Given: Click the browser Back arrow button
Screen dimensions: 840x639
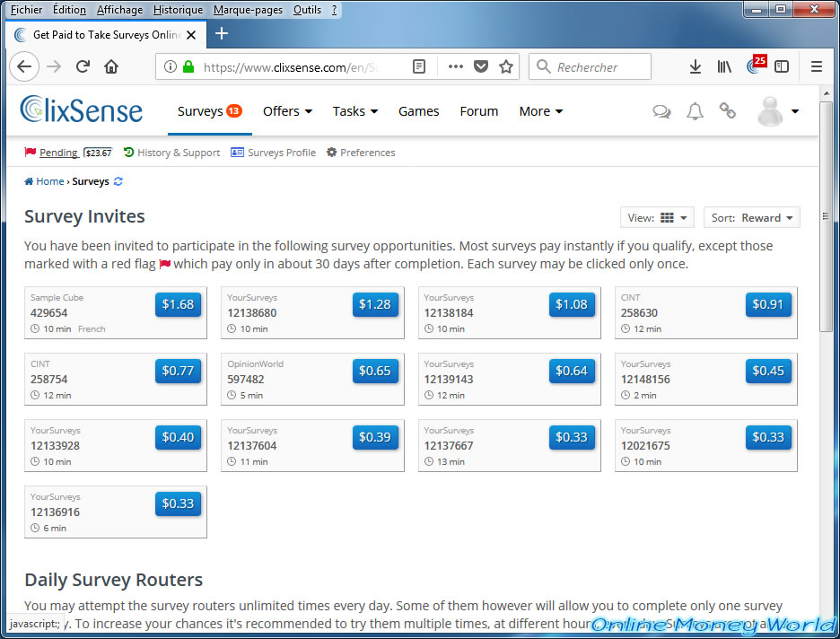Looking at the screenshot, I should tap(24, 66).
